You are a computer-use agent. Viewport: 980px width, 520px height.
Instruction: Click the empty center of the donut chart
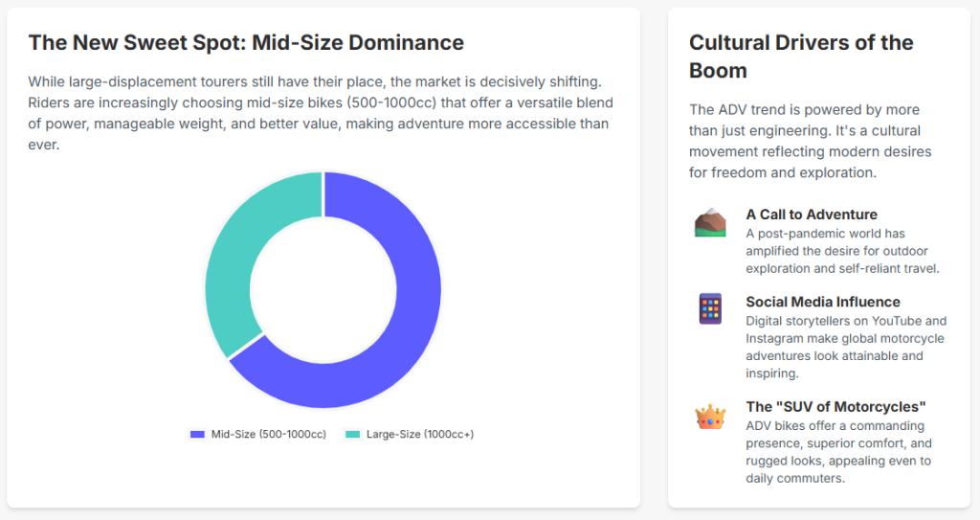(323, 290)
